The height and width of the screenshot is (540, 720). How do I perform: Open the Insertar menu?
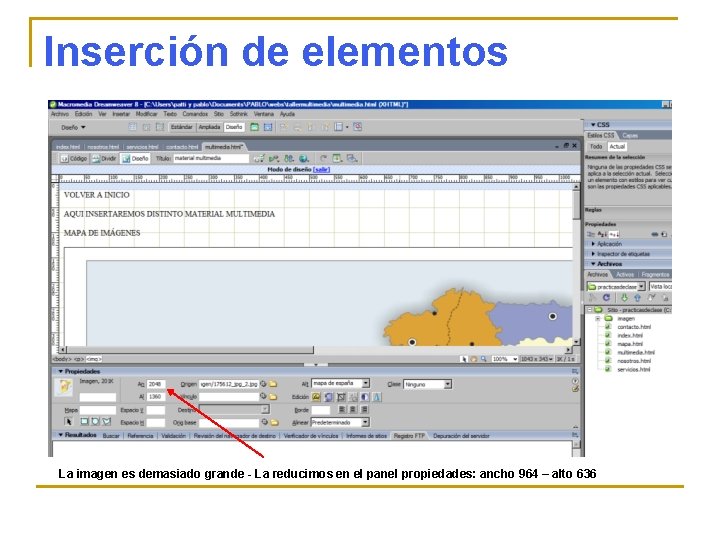pyautogui.click(x=121, y=114)
